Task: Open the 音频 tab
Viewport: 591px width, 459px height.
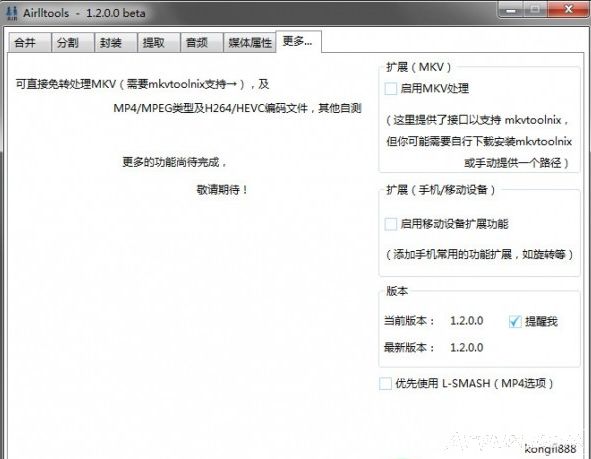Action: coord(202,43)
